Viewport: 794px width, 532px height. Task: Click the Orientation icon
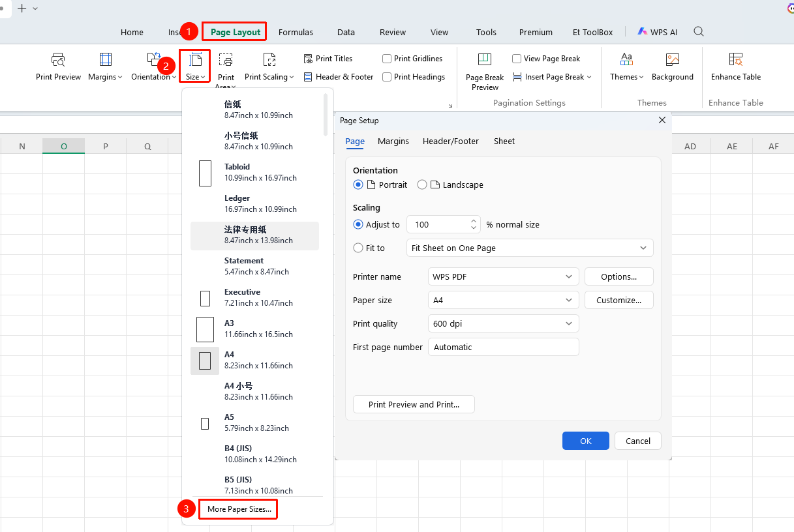(154, 60)
